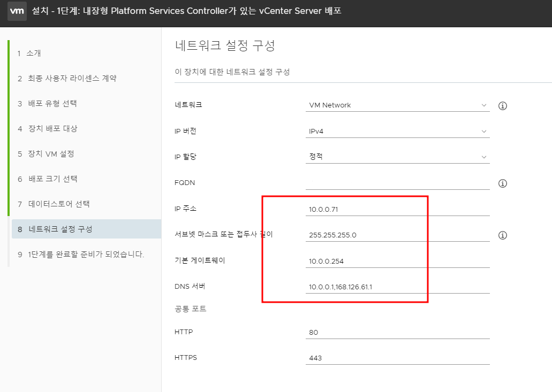Click the IP 주소 field label
Image resolution: width=552 pixels, height=392 pixels.
pos(185,209)
